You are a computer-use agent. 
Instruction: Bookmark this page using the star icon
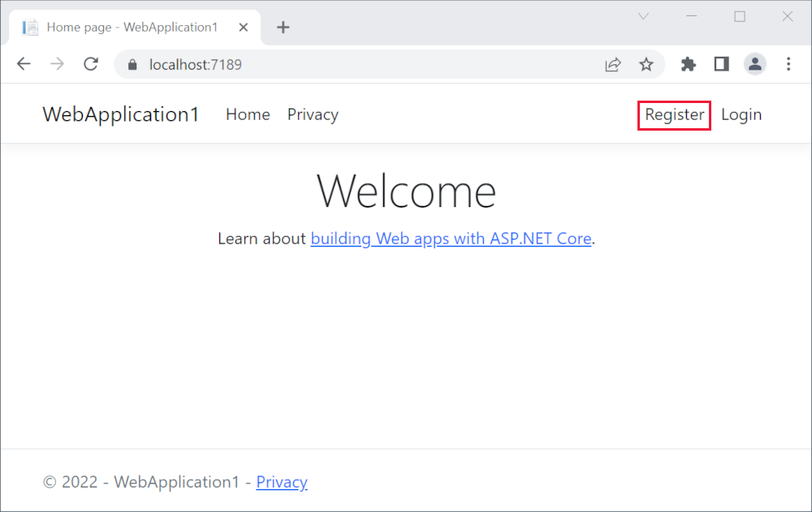click(x=646, y=64)
